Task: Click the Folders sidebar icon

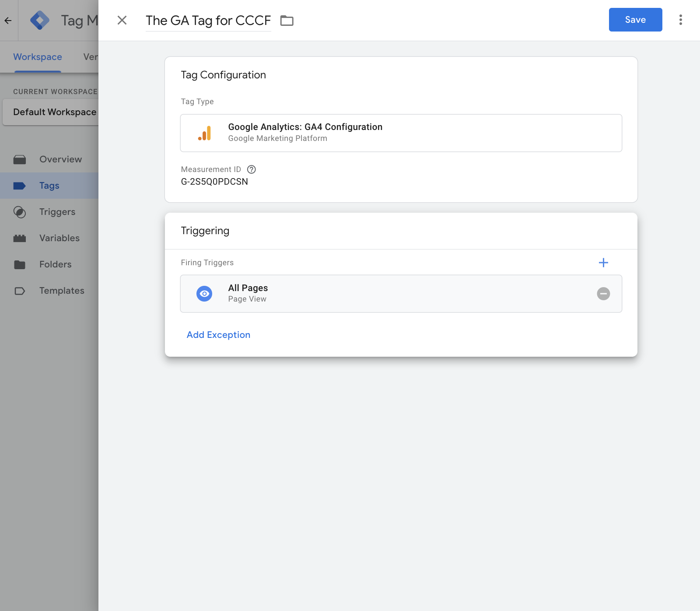Action: [20, 265]
